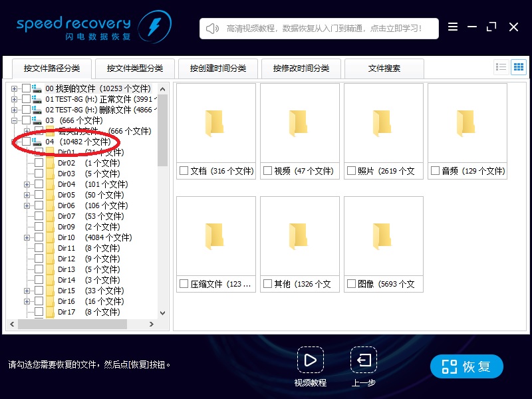This screenshot has width=532, height=399.
Task: Check the 文档 category checkbox
Action: (184, 171)
